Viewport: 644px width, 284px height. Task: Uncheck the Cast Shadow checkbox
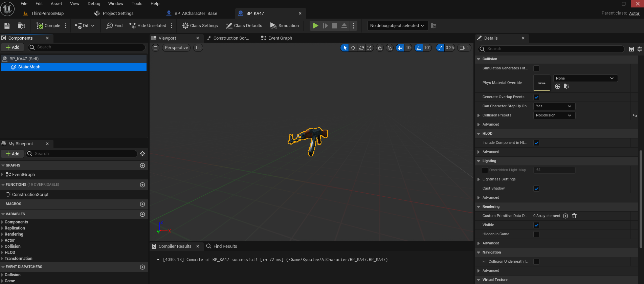coord(536,189)
